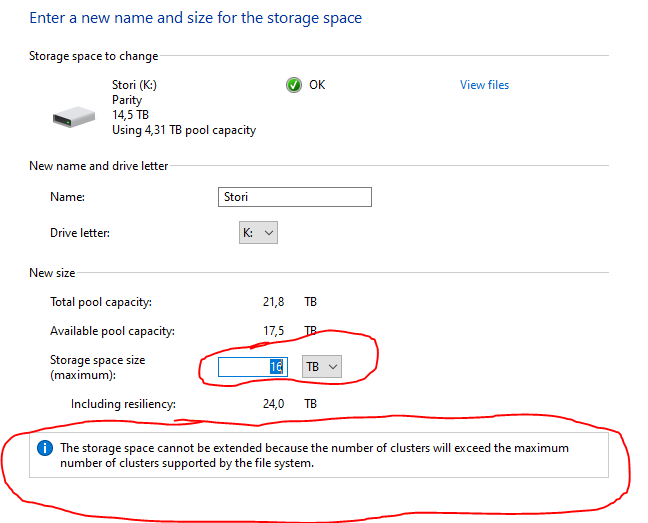Click the storage space size input field
Viewport: 648px width, 523px height.
pyautogui.click(x=252, y=367)
